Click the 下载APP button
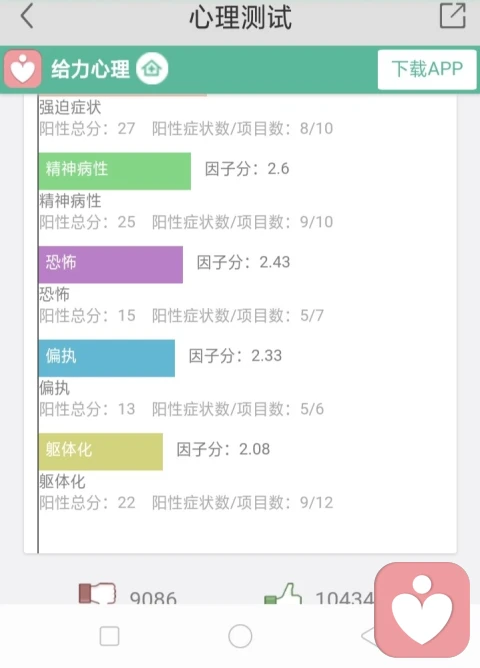Viewport: 480px width, 668px height. 427,69
